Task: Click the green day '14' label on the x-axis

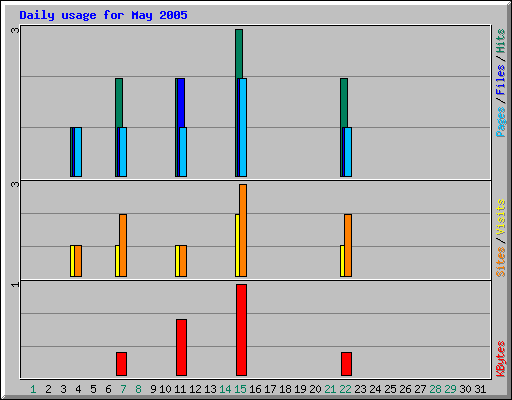Action: tap(225, 389)
